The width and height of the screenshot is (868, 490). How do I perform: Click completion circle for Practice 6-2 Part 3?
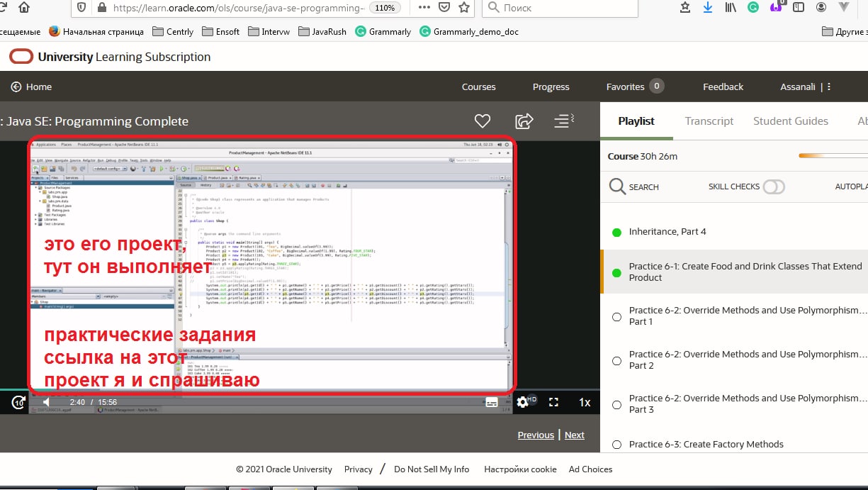(x=616, y=404)
